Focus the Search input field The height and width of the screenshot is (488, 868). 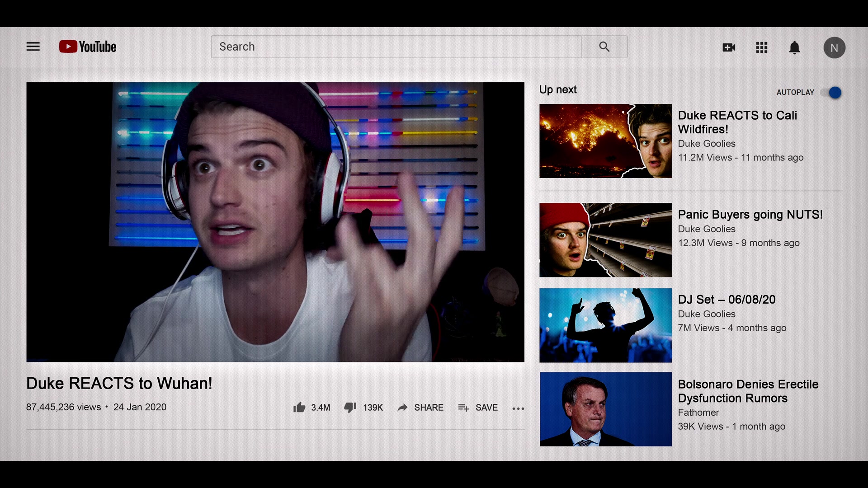tap(396, 47)
